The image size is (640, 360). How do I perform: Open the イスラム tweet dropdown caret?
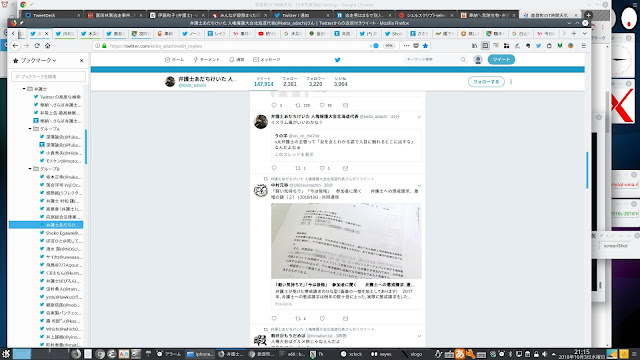coord(419,117)
